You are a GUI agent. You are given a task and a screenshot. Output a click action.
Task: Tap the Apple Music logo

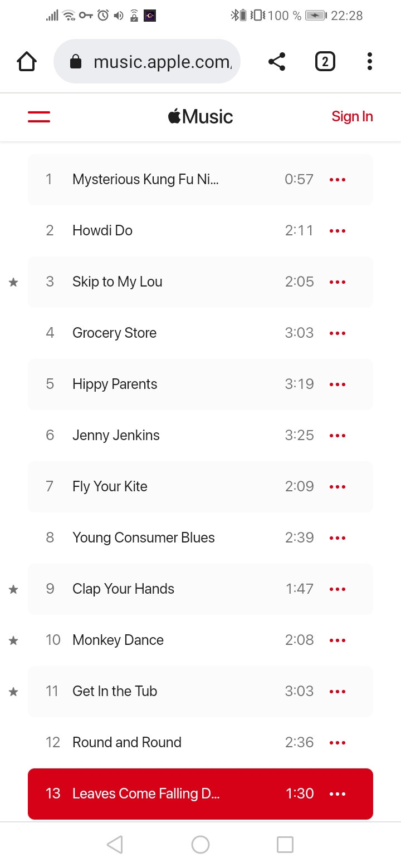(200, 117)
